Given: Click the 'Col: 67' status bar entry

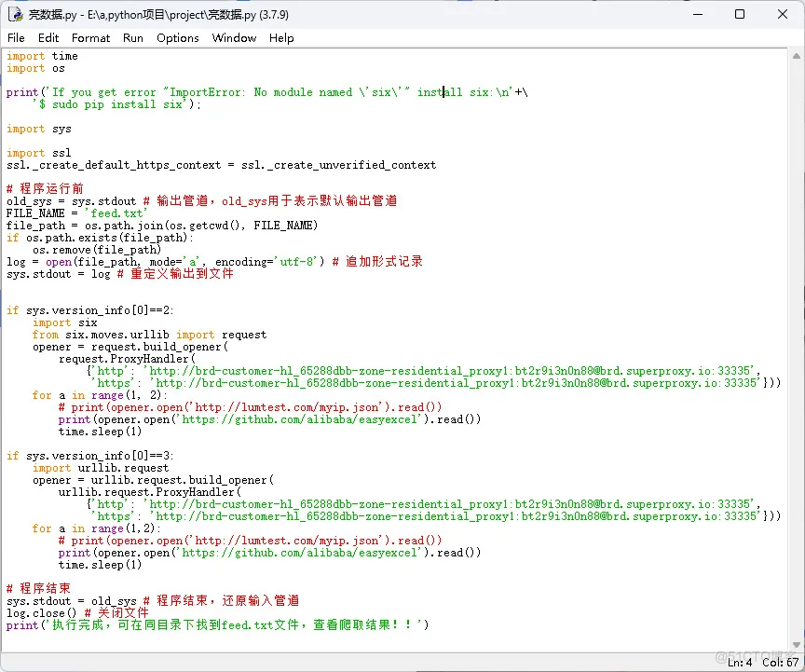Looking at the screenshot, I should 781,663.
